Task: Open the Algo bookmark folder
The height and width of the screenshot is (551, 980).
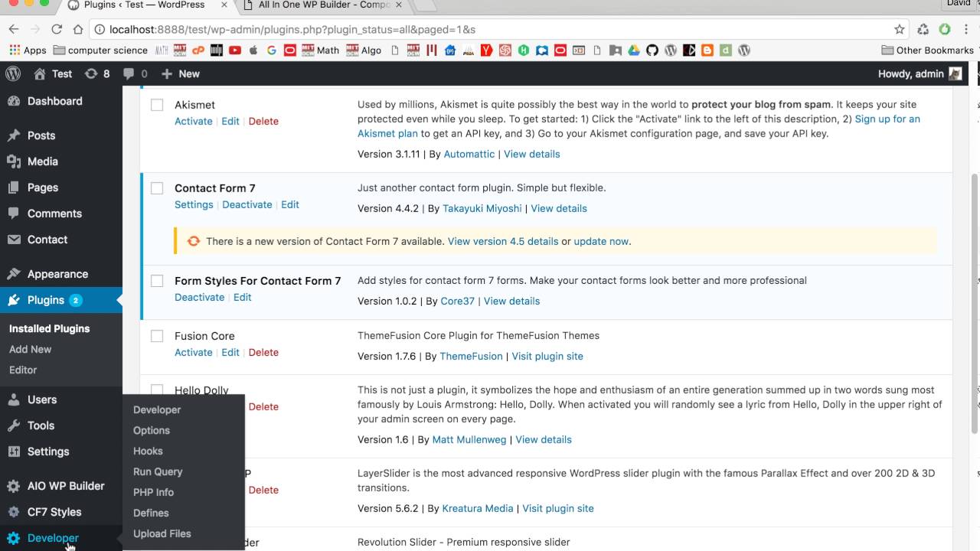Action: (x=364, y=51)
